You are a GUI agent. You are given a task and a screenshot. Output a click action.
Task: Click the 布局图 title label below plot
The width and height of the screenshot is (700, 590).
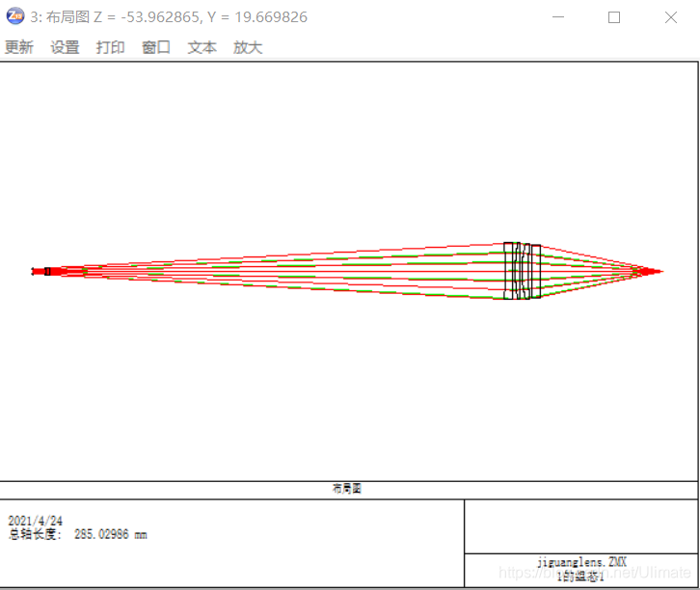pos(347,489)
